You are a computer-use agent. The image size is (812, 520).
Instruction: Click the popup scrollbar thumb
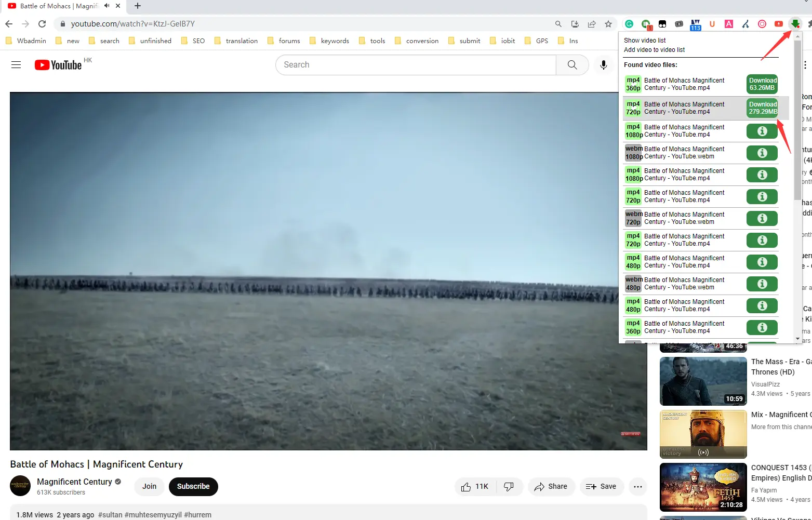[x=798, y=119]
